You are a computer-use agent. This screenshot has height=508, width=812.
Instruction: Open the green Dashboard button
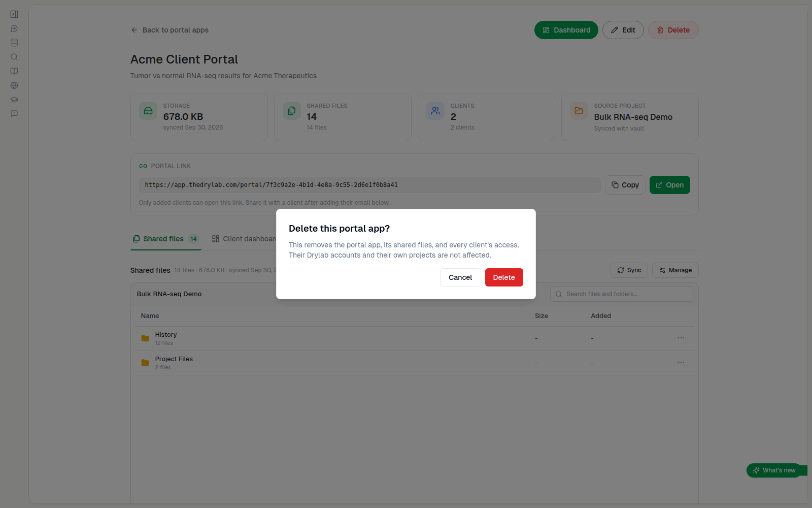[x=566, y=30]
